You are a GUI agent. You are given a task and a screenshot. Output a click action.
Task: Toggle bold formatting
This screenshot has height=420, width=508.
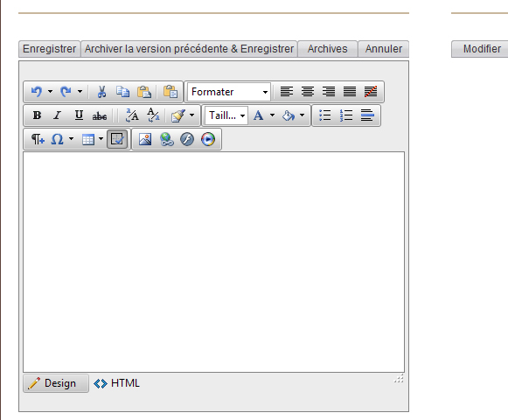pyautogui.click(x=37, y=115)
